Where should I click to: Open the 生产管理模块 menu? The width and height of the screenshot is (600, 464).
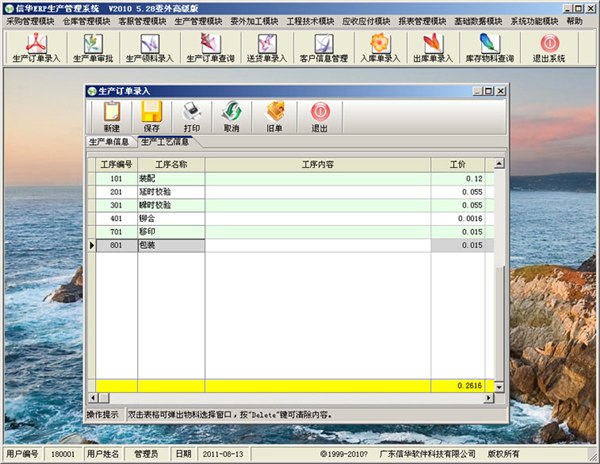198,21
